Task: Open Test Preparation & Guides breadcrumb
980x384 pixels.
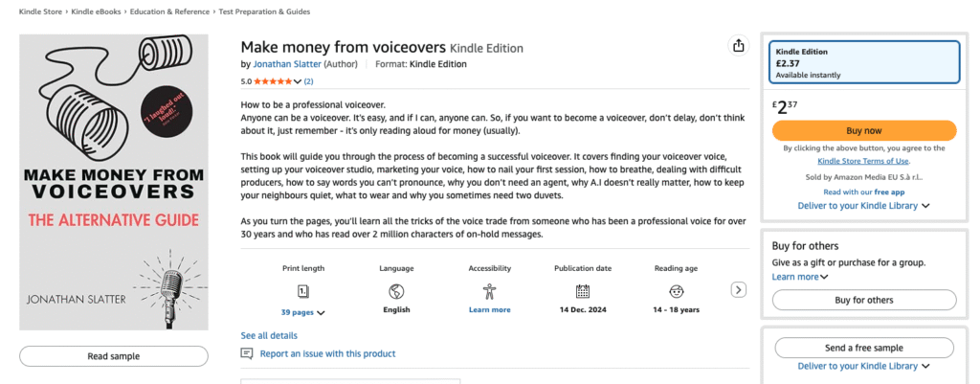Action: 266,11
